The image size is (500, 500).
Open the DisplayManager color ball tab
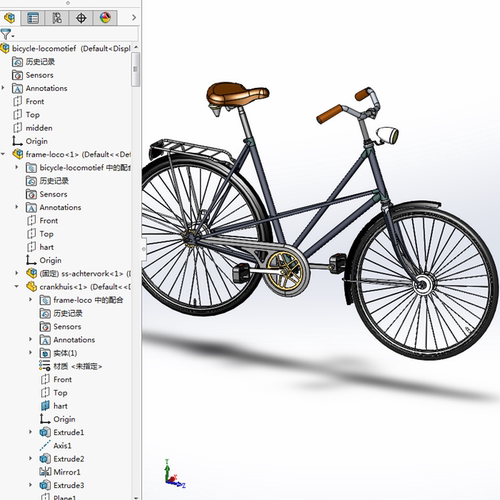tap(105, 18)
